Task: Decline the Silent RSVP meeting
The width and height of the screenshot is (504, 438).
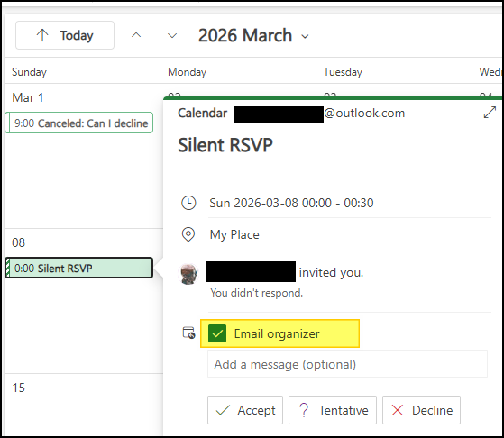Action: pos(421,410)
